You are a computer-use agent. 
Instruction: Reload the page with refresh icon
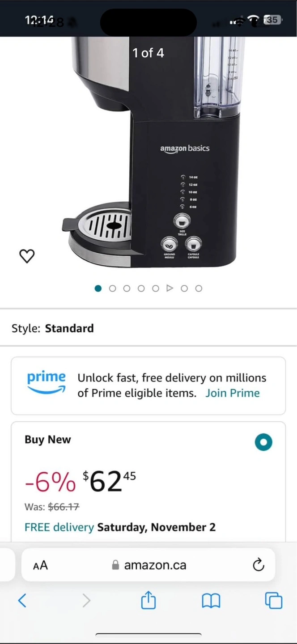point(258,565)
